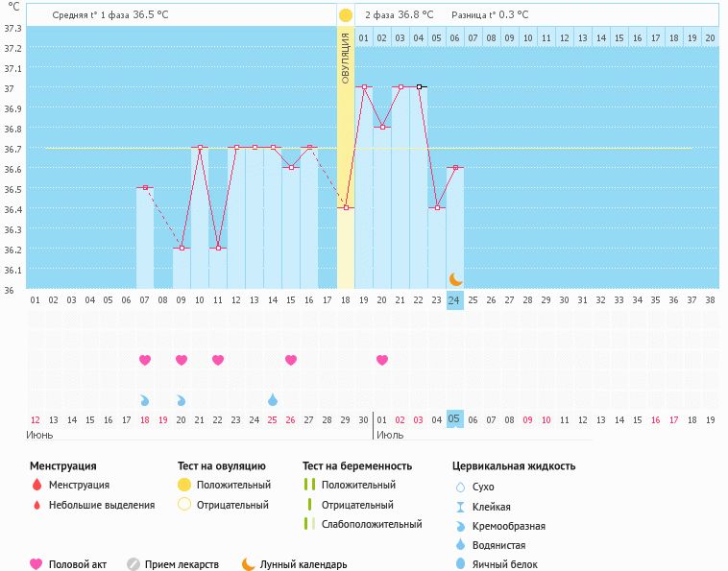728x571 pixels.
Task: Select highlighted cycle day 24 on the axis
Action: pos(455,300)
